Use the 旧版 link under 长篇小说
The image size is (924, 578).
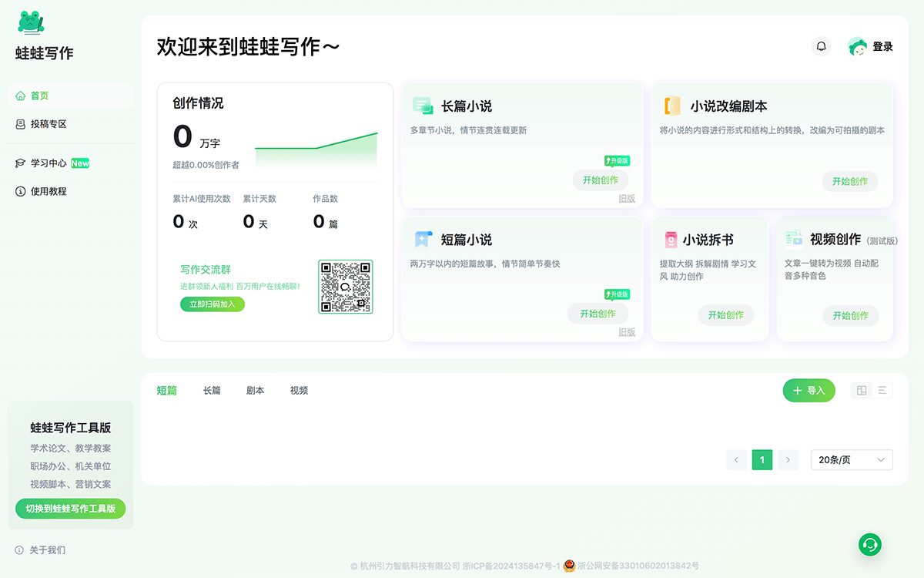pyautogui.click(x=627, y=198)
